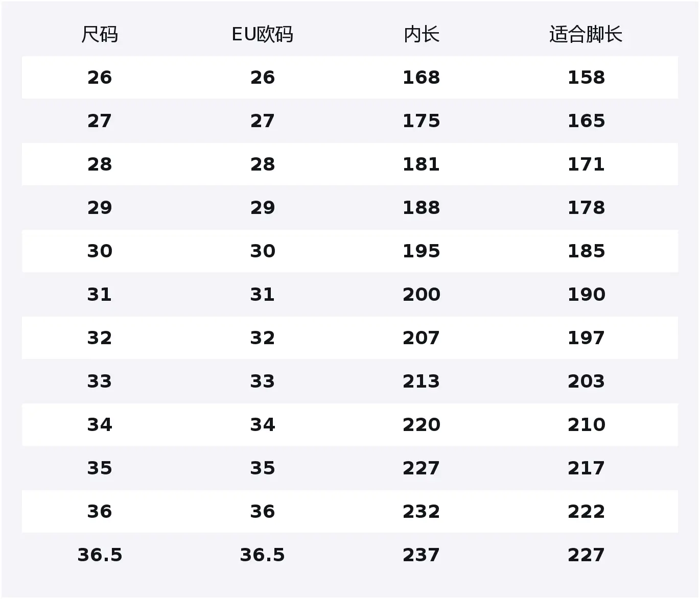Image resolution: width=700 pixels, height=599 pixels.
Task: Click the 尺码 column header
Action: coord(100,35)
